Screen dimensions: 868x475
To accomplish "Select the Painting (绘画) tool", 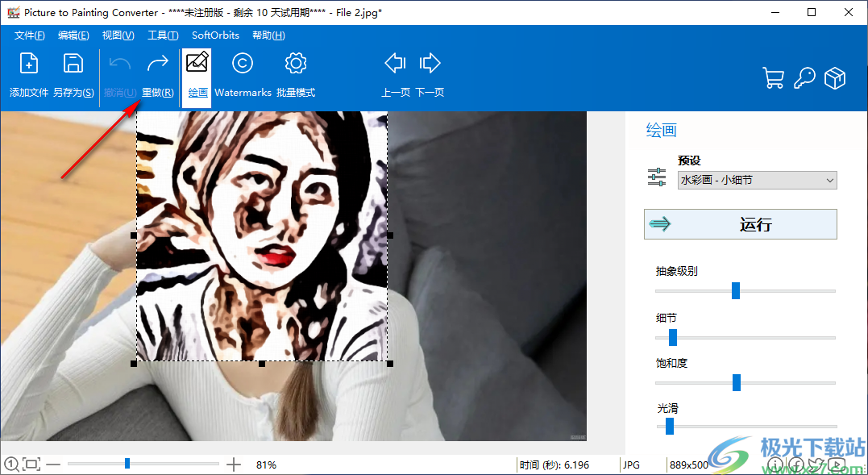I will 197,77.
